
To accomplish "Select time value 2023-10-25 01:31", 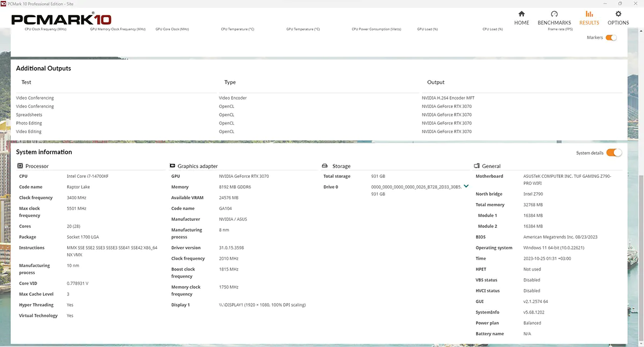I will 547,258.
